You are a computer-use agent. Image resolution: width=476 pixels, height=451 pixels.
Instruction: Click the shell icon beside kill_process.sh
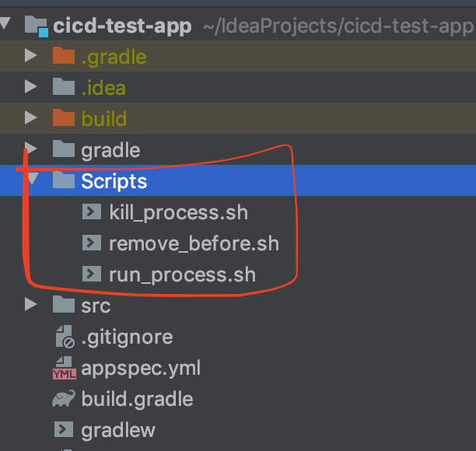(x=91, y=212)
